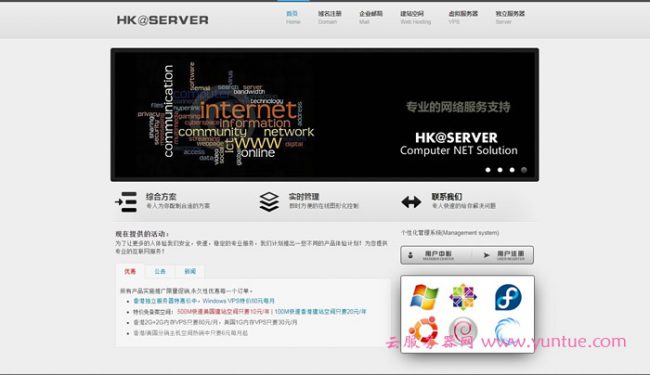The height and width of the screenshot is (375, 650).
Task: Open the VPS navigation menu item
Action: pos(463,17)
